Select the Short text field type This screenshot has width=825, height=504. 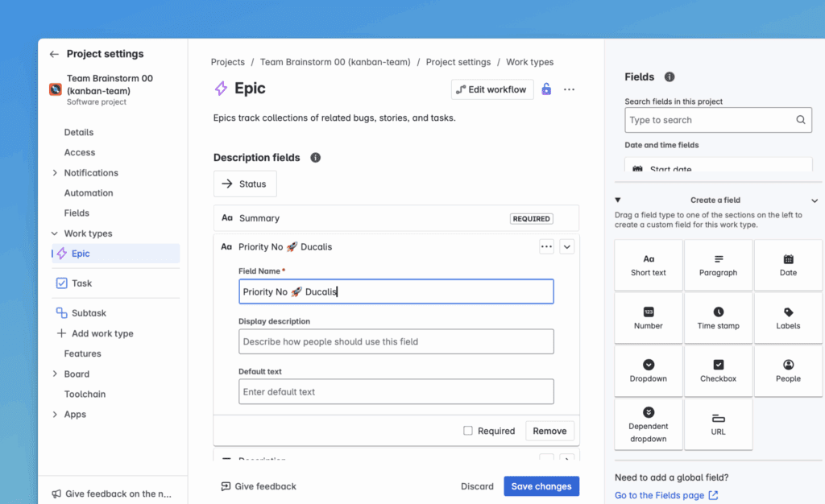tap(648, 266)
